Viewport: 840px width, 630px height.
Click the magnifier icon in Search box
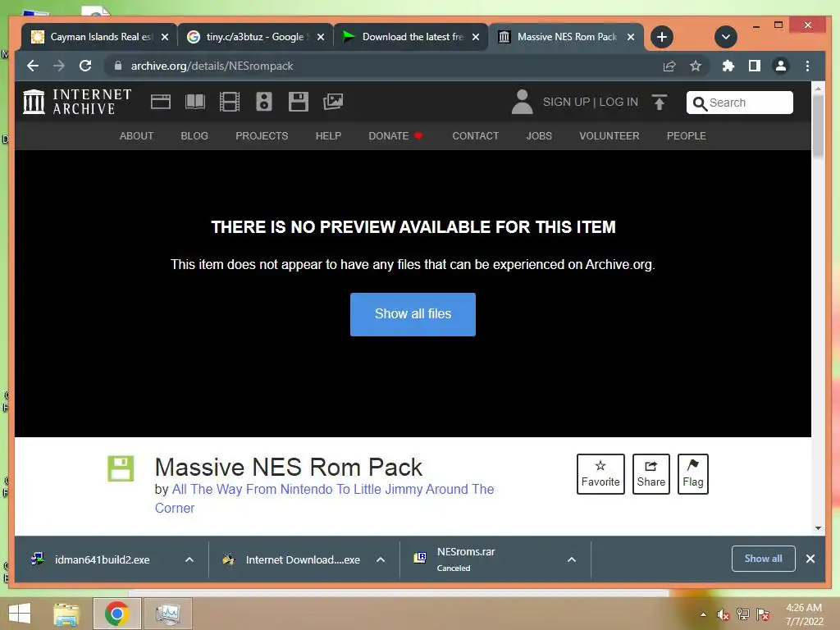700,103
